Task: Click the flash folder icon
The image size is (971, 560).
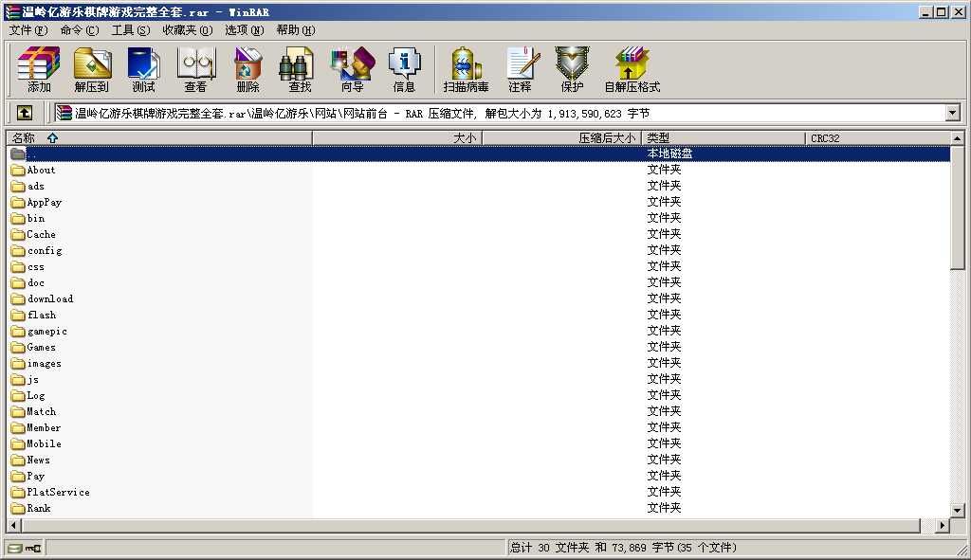Action: tap(18, 315)
